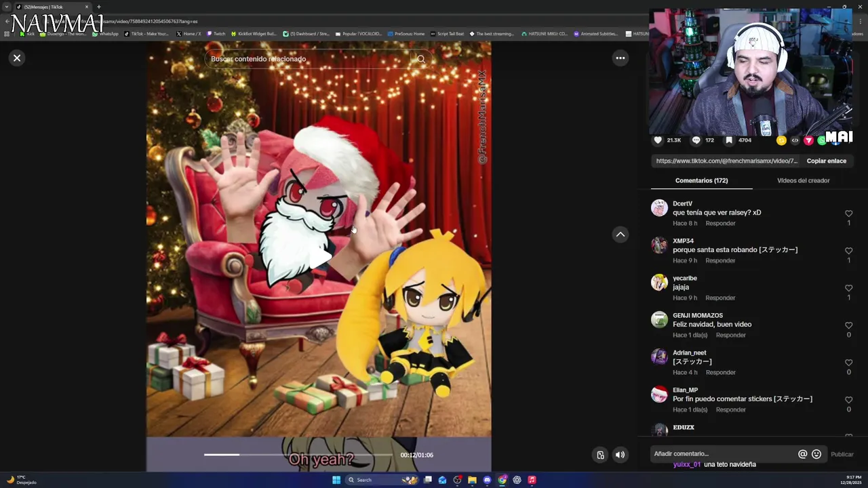Share to WhatsApp using green icon
Viewport: 868px width, 488px height.
tap(821, 140)
